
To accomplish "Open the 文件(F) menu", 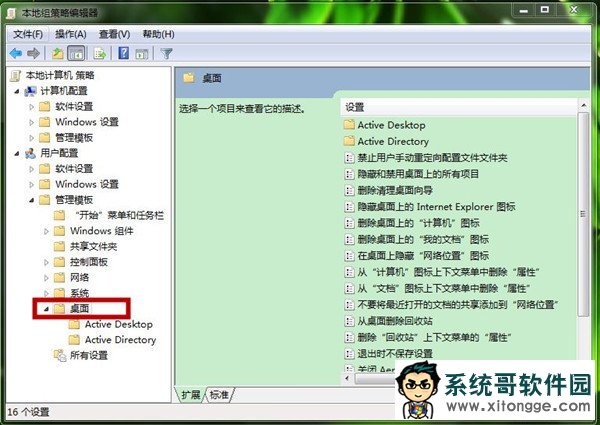I will tap(28, 34).
